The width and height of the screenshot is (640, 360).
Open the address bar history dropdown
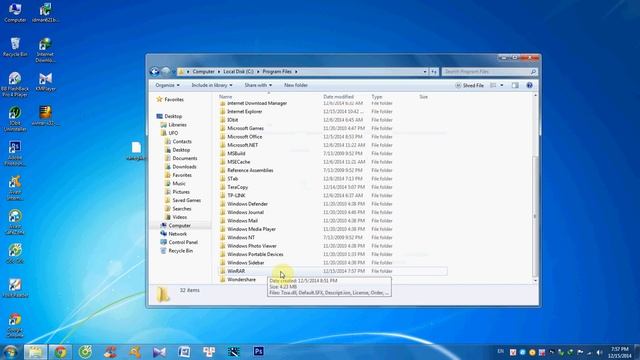click(x=425, y=72)
